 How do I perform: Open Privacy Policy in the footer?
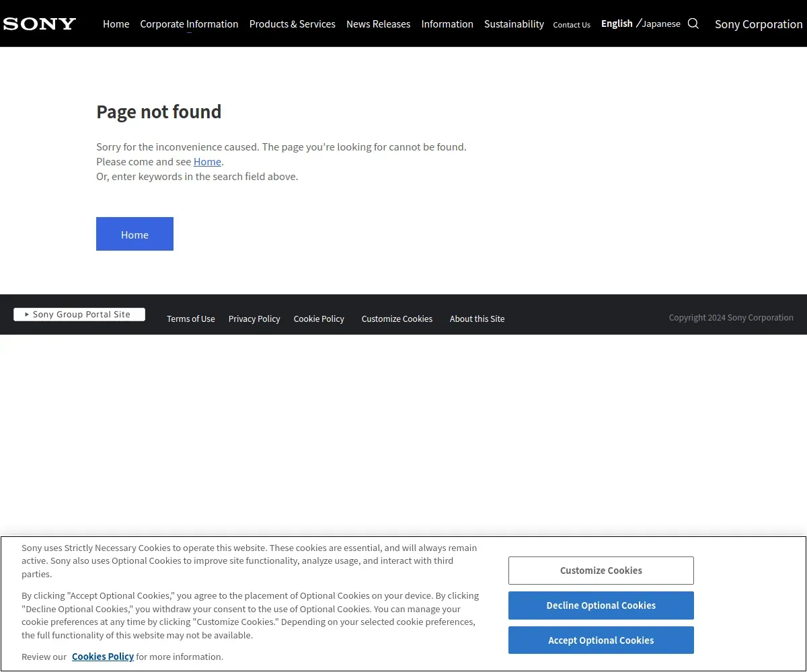click(254, 319)
